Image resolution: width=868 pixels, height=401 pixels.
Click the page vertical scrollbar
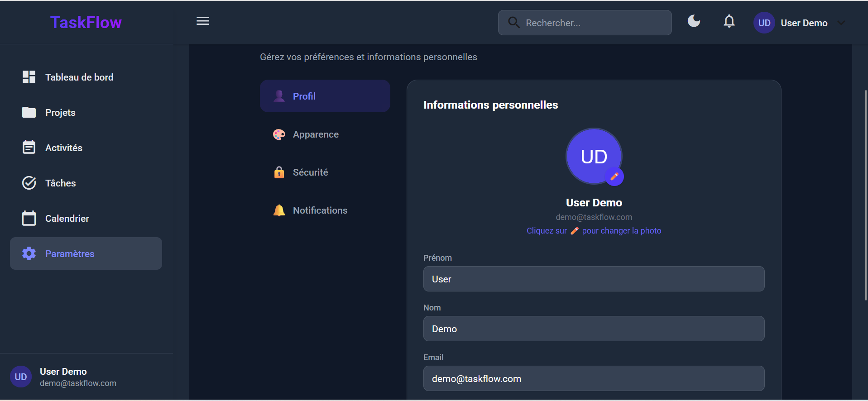(x=865, y=195)
